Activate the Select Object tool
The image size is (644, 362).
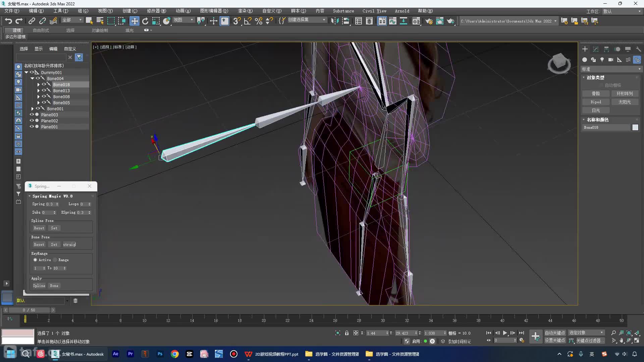[x=89, y=21]
